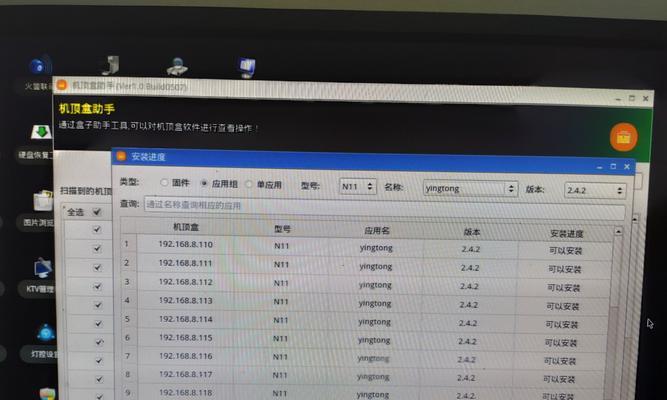Maximize the 安装进度 dialog
The width and height of the screenshot is (667, 400).
pos(613,166)
